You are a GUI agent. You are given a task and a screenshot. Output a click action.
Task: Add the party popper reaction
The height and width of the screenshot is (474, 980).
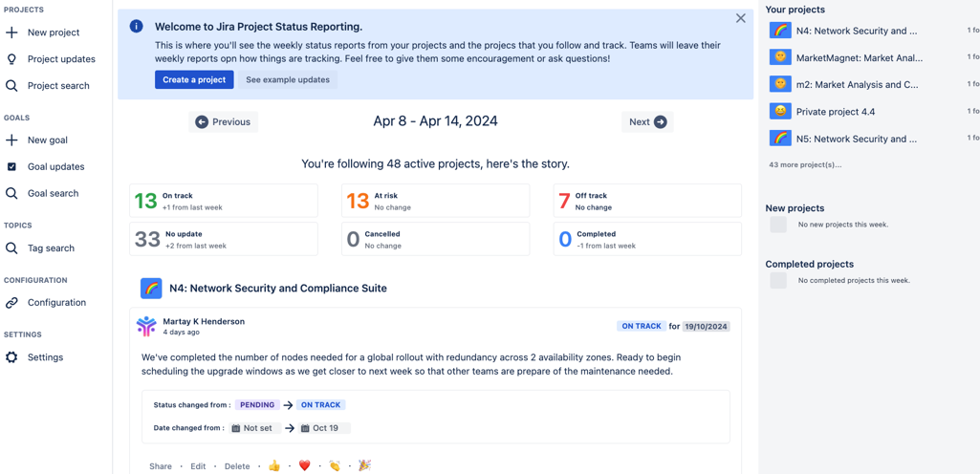click(364, 465)
